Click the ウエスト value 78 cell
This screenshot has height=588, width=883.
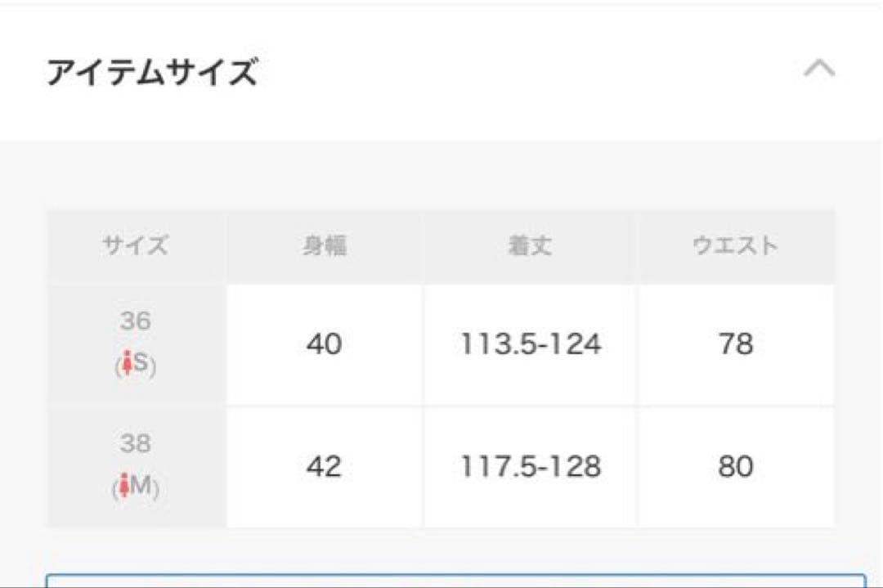735,344
